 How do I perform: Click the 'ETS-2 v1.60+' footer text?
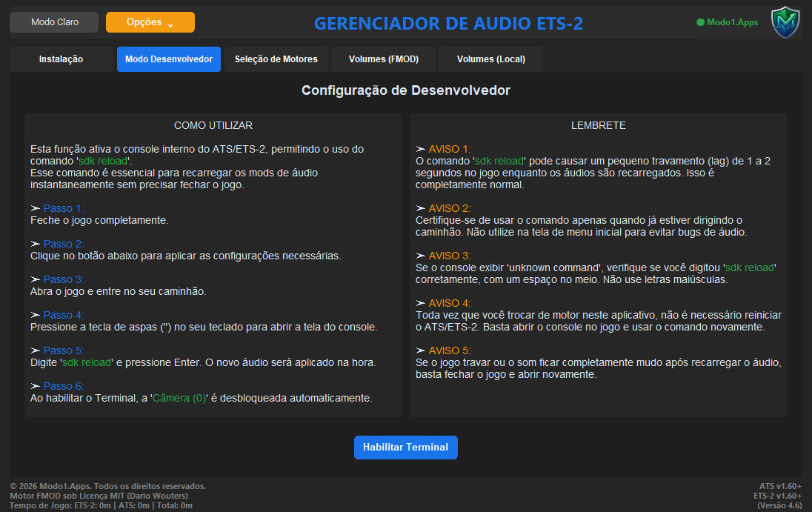[778, 496]
